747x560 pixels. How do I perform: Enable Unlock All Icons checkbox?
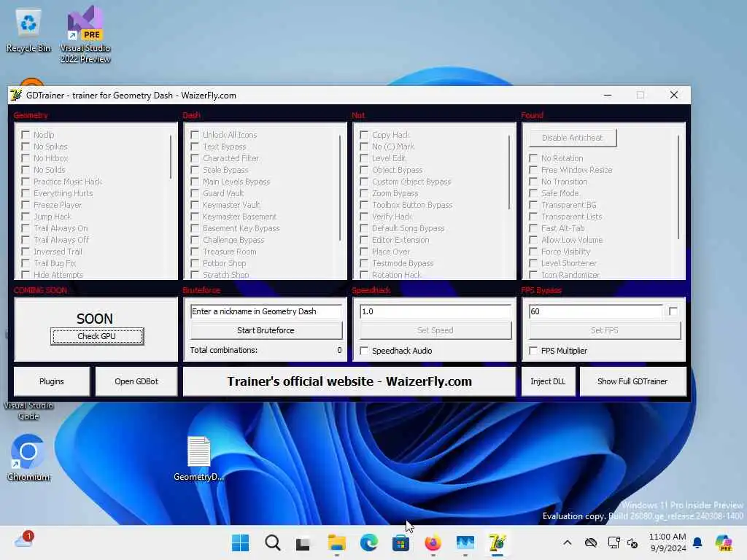(x=195, y=135)
